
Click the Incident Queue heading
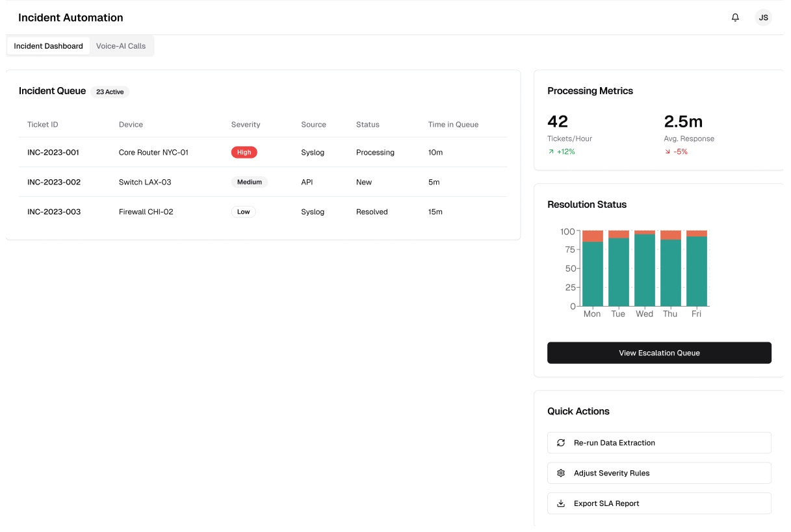(52, 91)
